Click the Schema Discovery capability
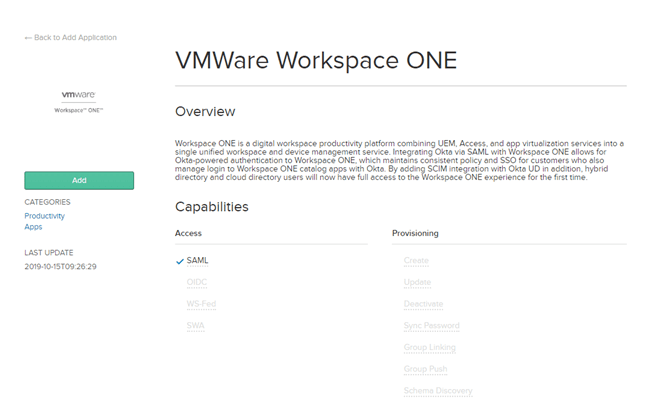This screenshot has height=411, width=658. tap(437, 390)
